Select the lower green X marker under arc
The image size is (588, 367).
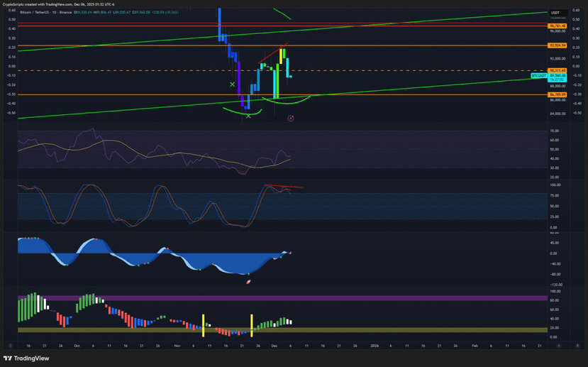pos(248,116)
